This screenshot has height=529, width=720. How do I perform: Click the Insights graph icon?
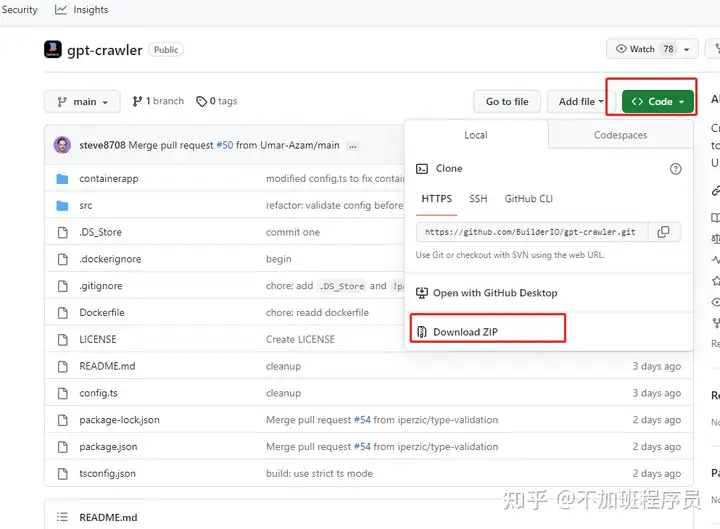(61, 10)
